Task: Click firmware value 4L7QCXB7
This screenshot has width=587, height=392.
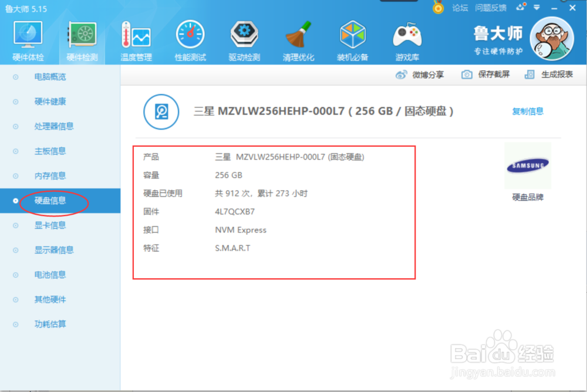Action: tap(235, 211)
